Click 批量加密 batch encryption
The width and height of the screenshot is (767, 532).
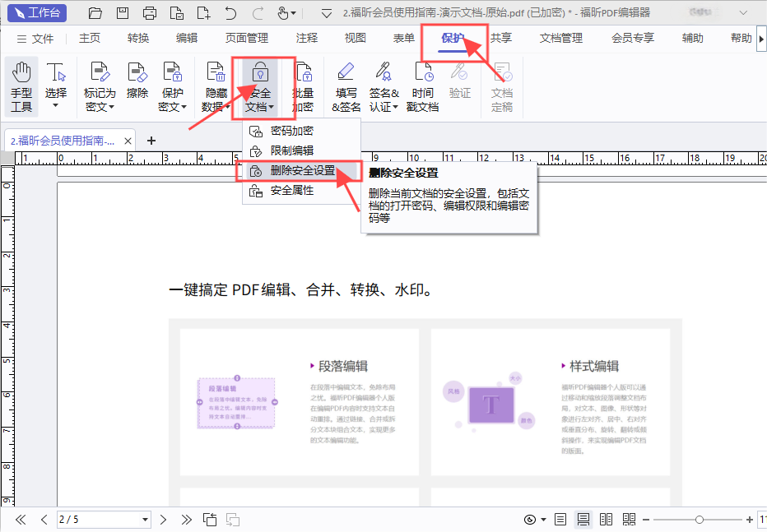(x=303, y=87)
